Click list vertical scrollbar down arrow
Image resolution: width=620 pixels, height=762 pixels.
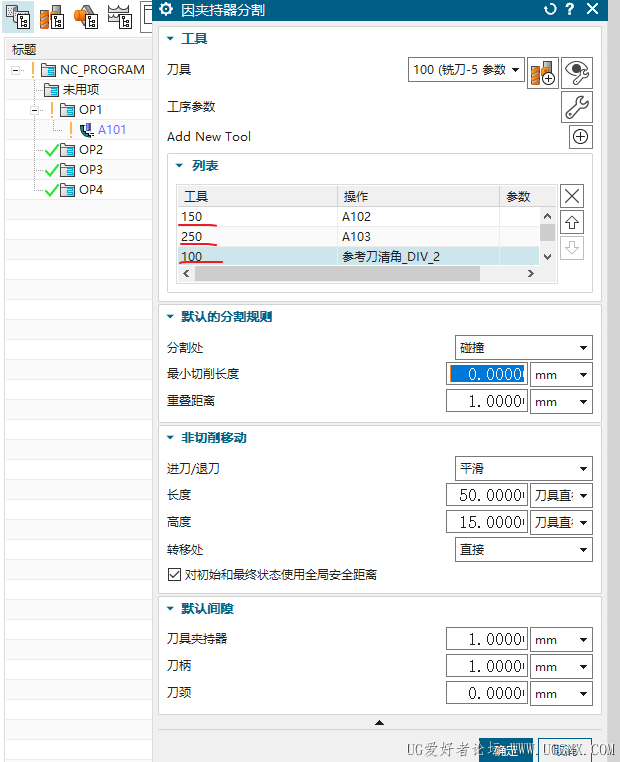(548, 257)
